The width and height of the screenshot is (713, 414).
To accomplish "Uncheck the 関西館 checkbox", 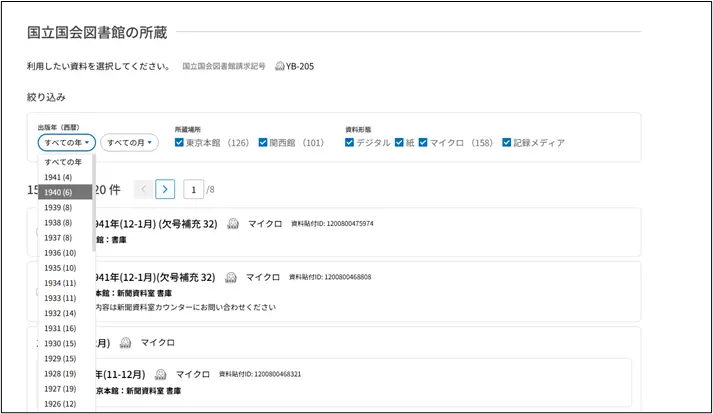I will (x=263, y=143).
